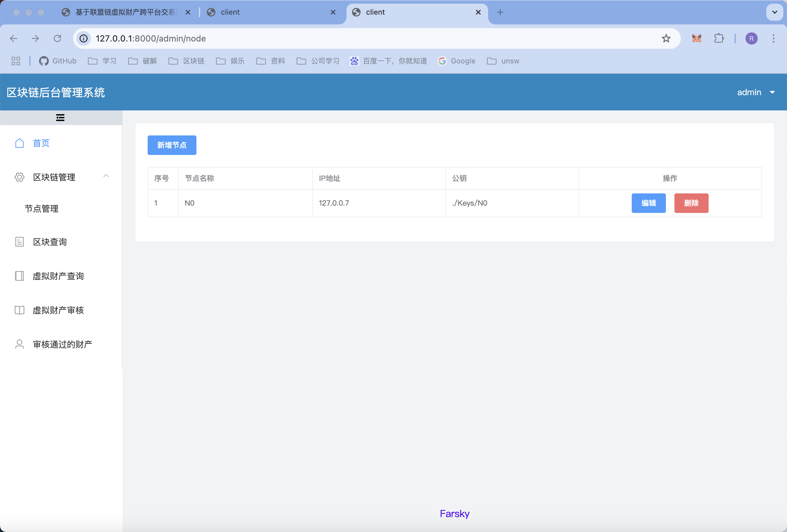Click the book icon for 虚拟财产审核
The image size is (787, 532).
[x=20, y=310]
